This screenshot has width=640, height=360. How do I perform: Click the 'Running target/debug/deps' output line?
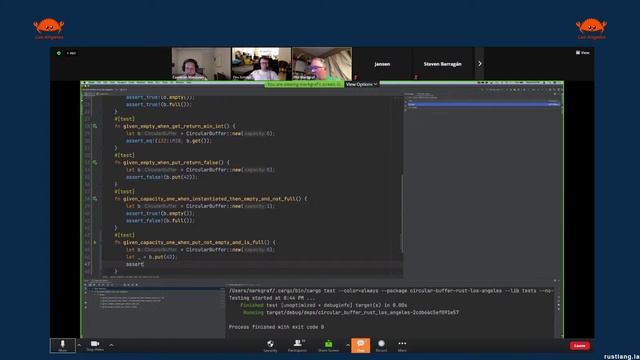[350, 313]
